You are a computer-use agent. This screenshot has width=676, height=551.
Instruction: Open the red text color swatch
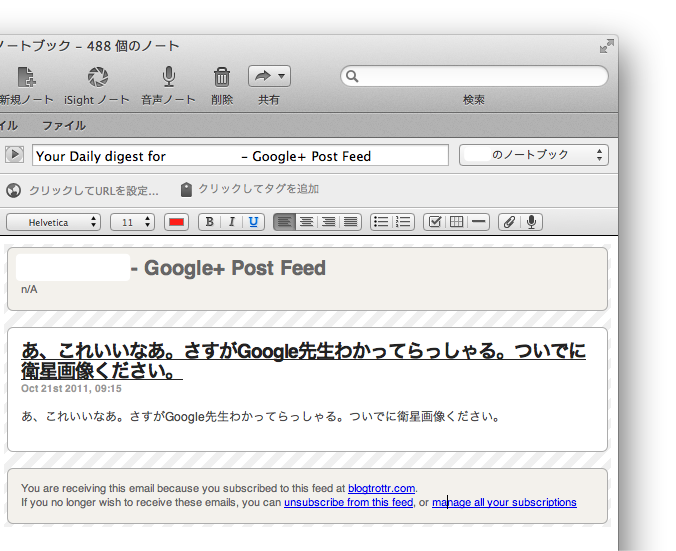[x=176, y=222]
